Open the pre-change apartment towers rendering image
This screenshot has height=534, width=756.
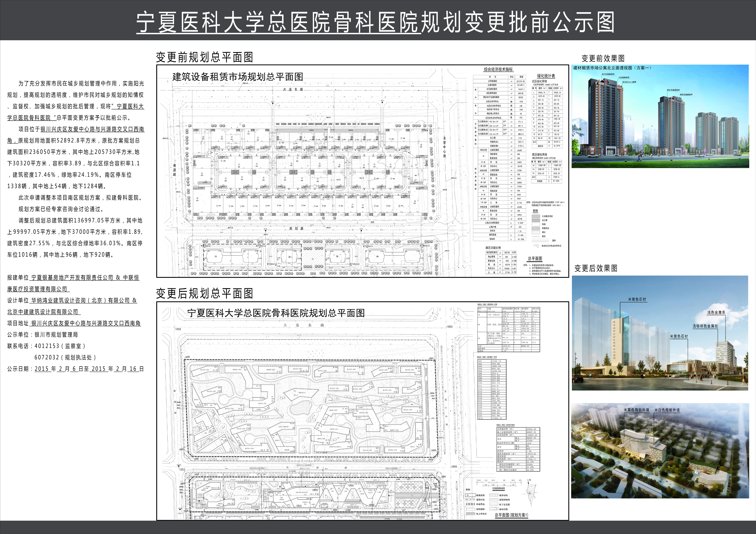tap(660, 116)
